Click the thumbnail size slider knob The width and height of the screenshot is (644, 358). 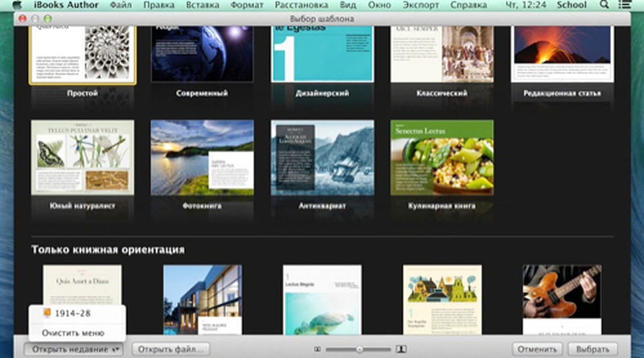[x=360, y=349]
